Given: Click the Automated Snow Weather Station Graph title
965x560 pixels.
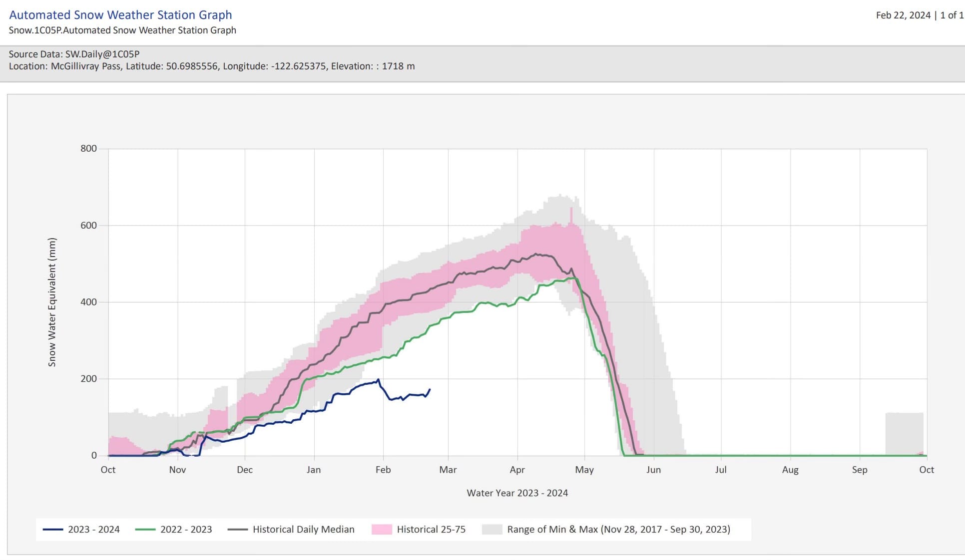Looking at the screenshot, I should click(x=120, y=15).
